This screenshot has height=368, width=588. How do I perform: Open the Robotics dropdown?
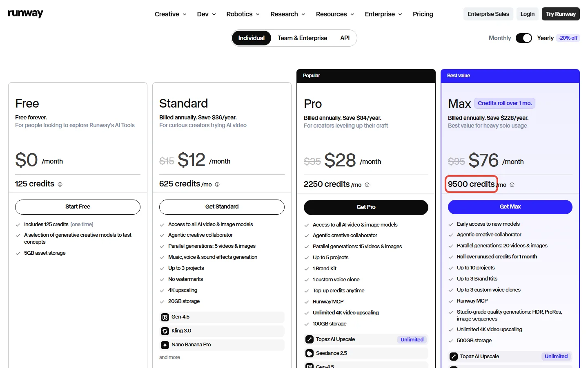(x=243, y=14)
